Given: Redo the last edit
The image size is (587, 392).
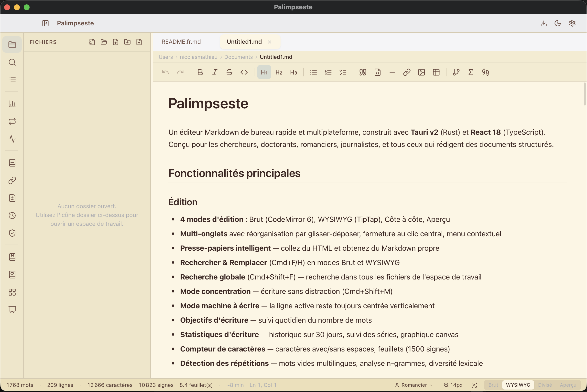Looking at the screenshot, I should pos(180,72).
